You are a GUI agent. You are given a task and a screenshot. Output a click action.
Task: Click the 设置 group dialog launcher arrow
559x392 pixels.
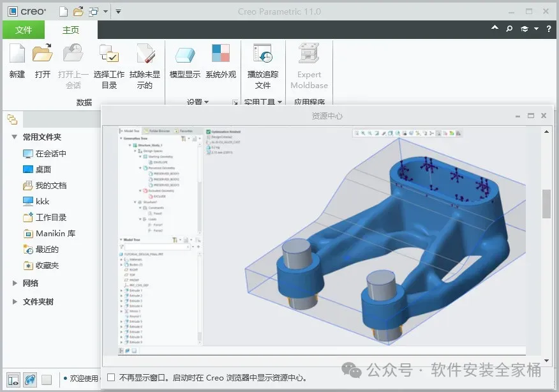click(235, 102)
